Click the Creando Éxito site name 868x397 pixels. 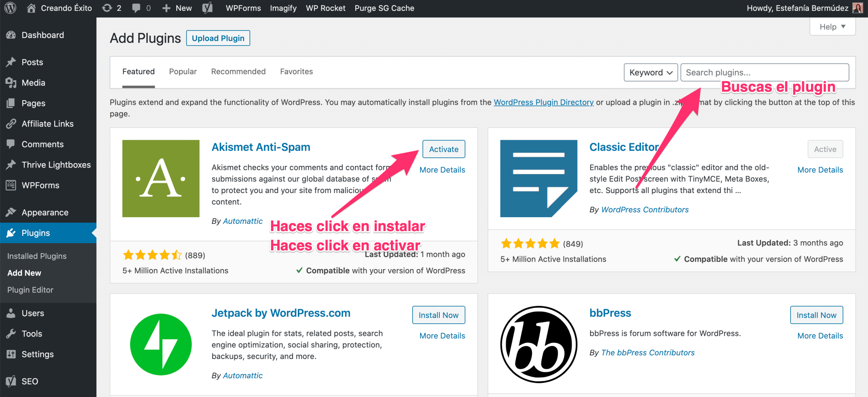click(66, 8)
